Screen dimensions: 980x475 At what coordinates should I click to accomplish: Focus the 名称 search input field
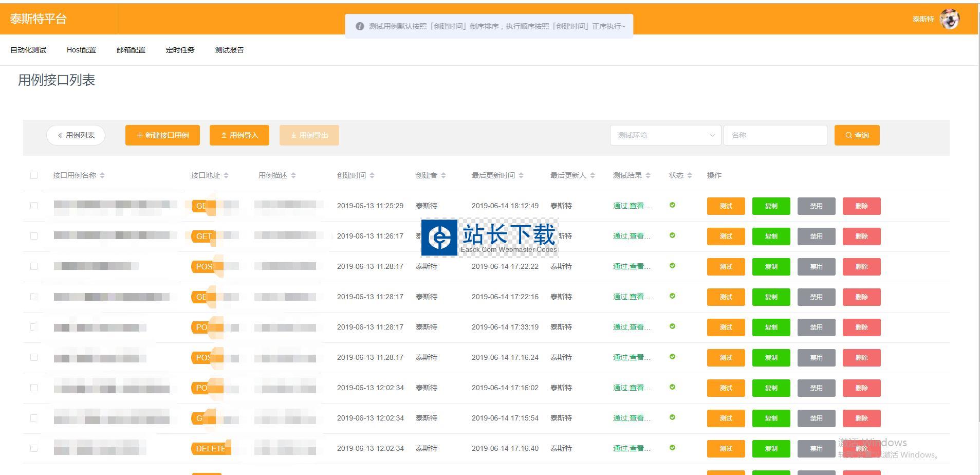(775, 135)
